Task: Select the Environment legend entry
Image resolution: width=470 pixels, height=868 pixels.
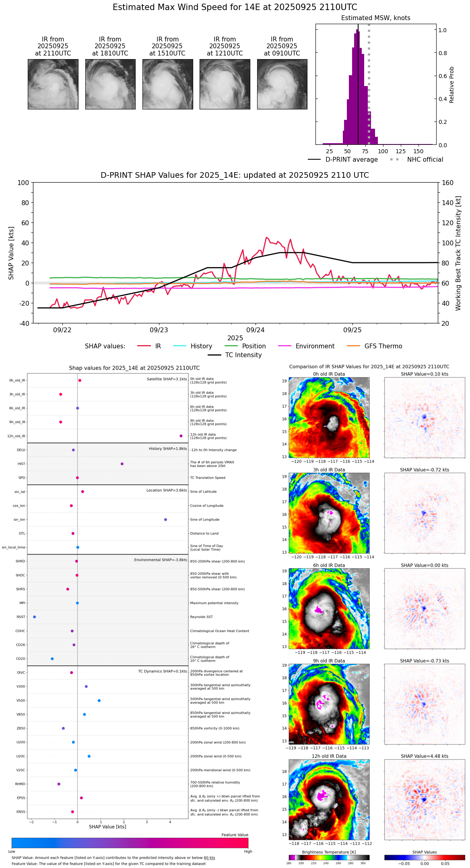Action: click(x=306, y=346)
